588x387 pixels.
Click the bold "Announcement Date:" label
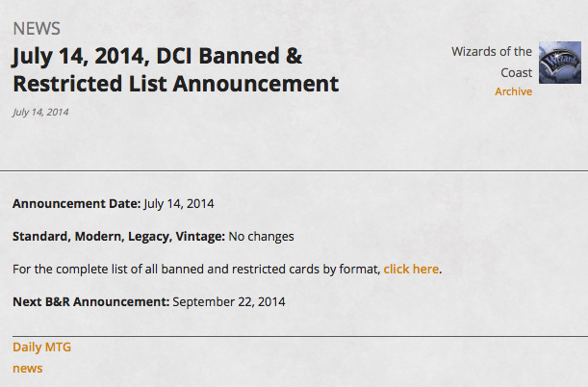point(76,204)
